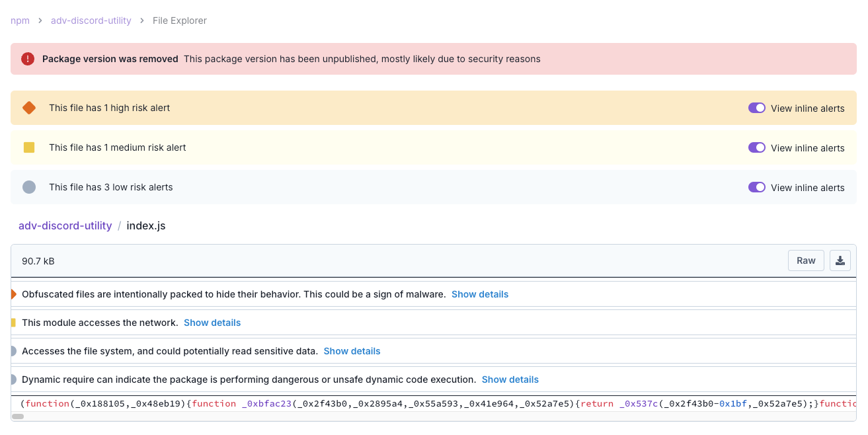Toggle inline alerts for medium risk alert
868x435 pixels.
(x=757, y=147)
